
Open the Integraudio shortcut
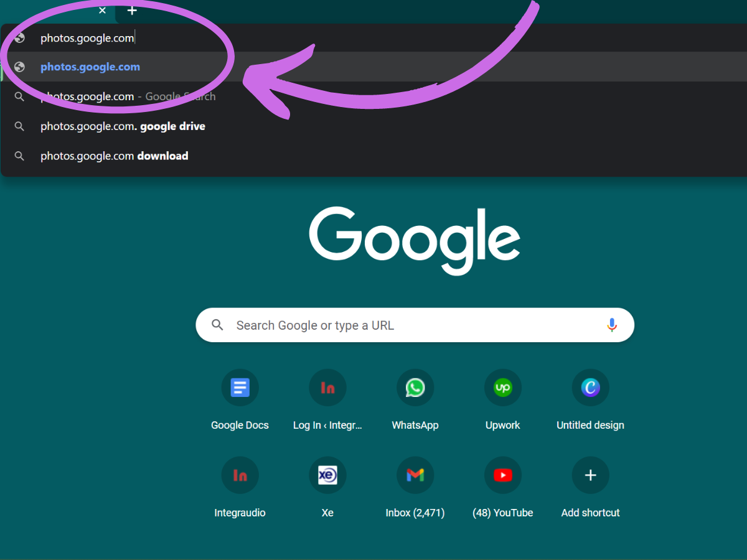coord(240,488)
